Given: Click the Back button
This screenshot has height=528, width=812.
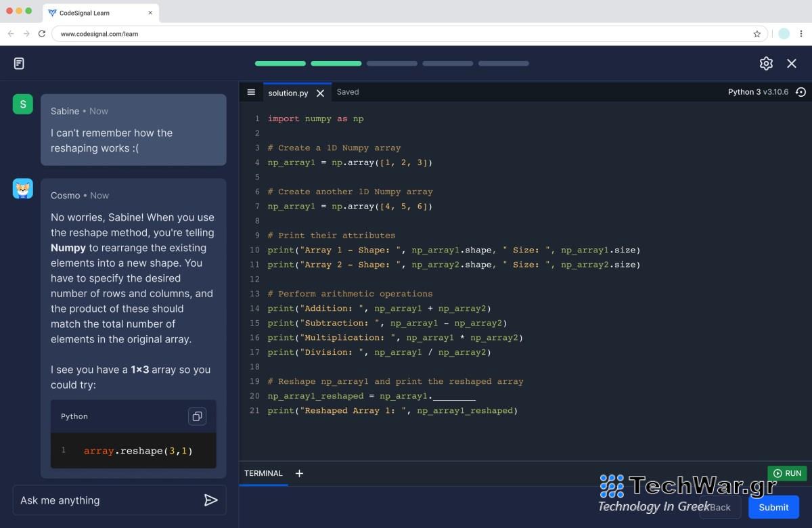Looking at the screenshot, I should click(x=719, y=507).
